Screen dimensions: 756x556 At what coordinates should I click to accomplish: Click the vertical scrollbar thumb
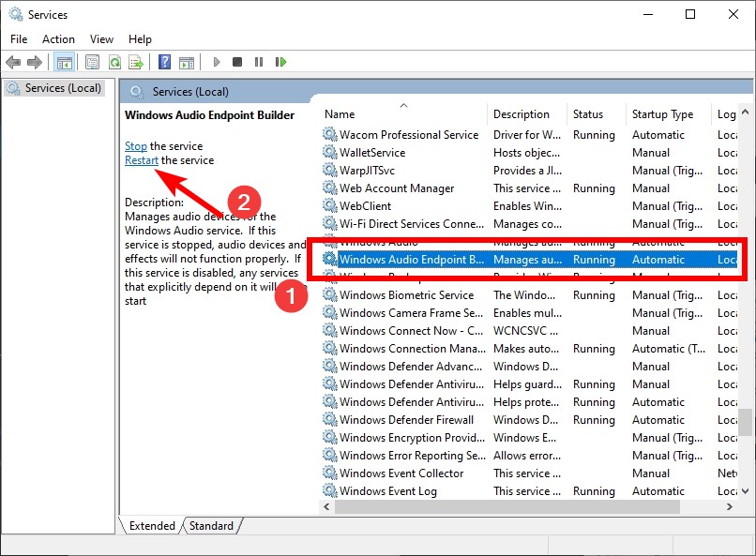746,422
